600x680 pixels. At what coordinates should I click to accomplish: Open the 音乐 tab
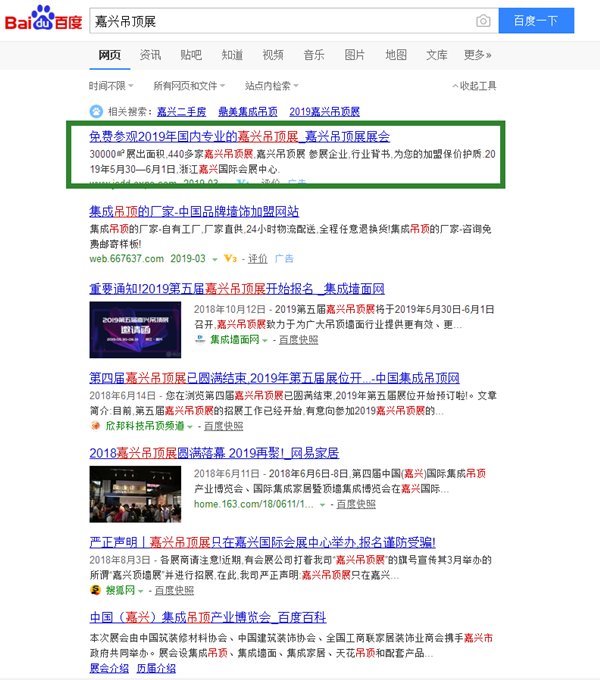tap(314, 55)
